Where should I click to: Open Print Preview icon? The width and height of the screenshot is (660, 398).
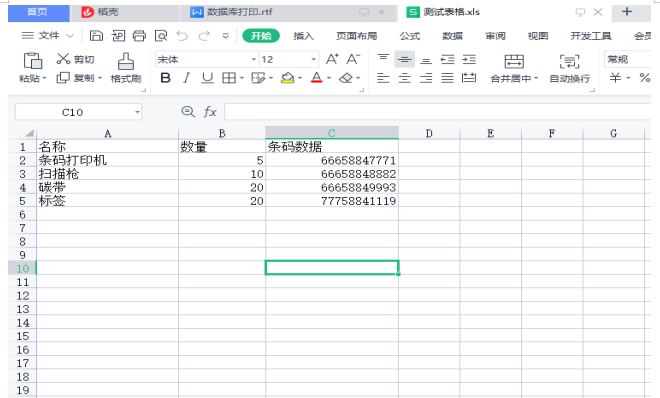pyautogui.click(x=161, y=36)
